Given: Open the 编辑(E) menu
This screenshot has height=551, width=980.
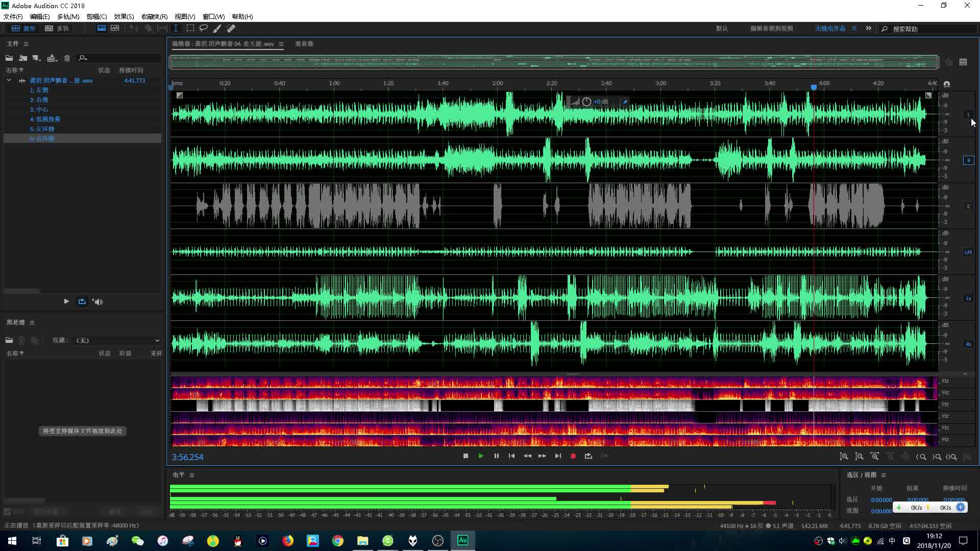Looking at the screenshot, I should pos(40,16).
